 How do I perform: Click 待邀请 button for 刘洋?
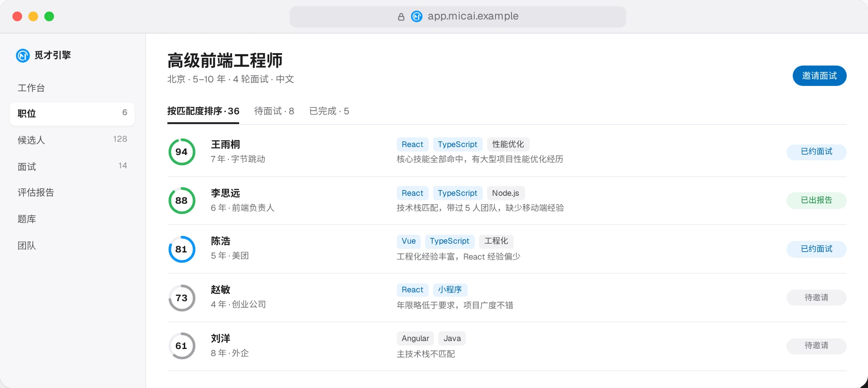[x=816, y=346]
